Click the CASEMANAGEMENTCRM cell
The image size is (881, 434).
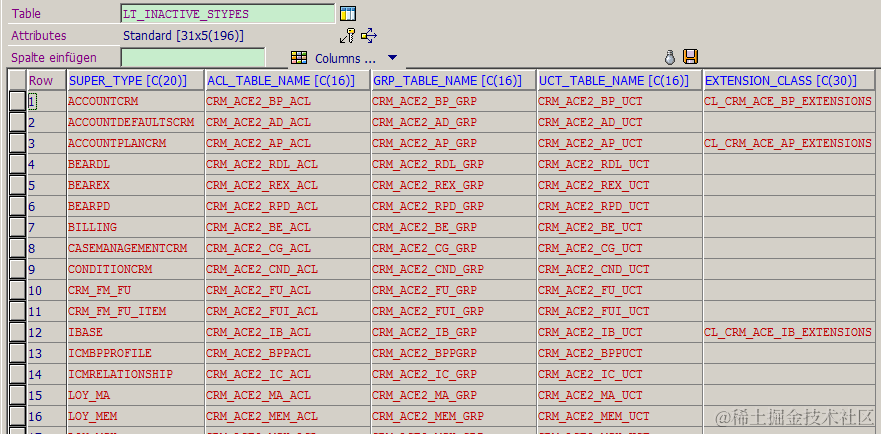coord(135,248)
